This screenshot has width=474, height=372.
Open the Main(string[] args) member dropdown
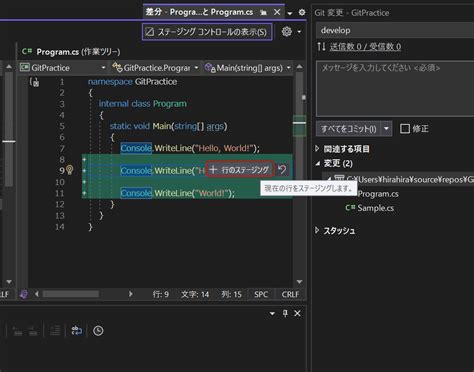(x=248, y=68)
